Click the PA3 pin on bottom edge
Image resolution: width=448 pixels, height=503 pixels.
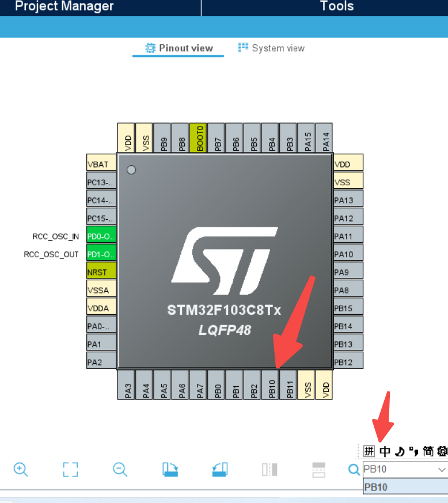126,384
